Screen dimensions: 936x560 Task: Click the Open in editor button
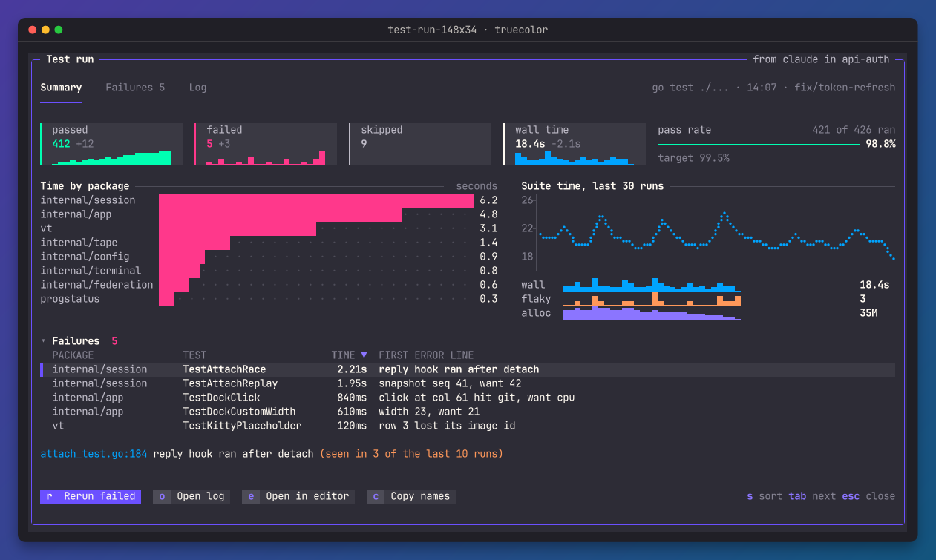tap(298, 496)
